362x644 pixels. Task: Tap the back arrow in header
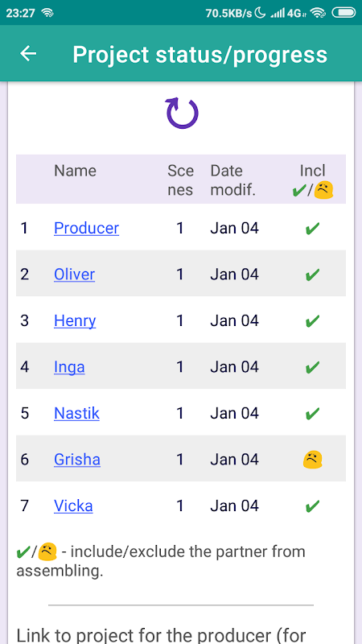28,53
